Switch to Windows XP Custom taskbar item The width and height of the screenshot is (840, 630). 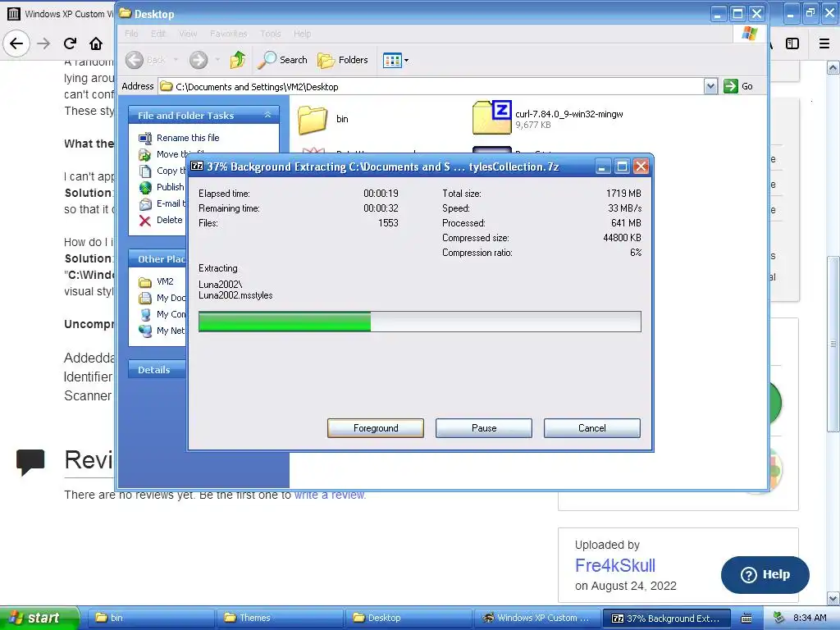point(537,618)
